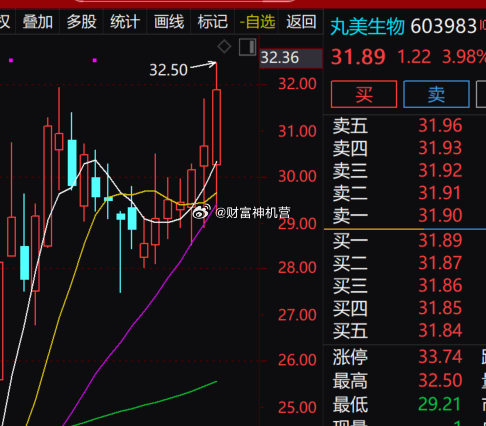This screenshot has height=426, width=486.
Task: Open the 标记 mark menu
Action: pos(213,22)
